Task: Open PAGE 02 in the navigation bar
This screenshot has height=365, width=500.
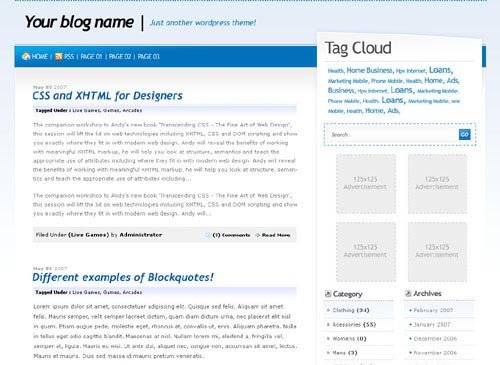Action: 120,56
